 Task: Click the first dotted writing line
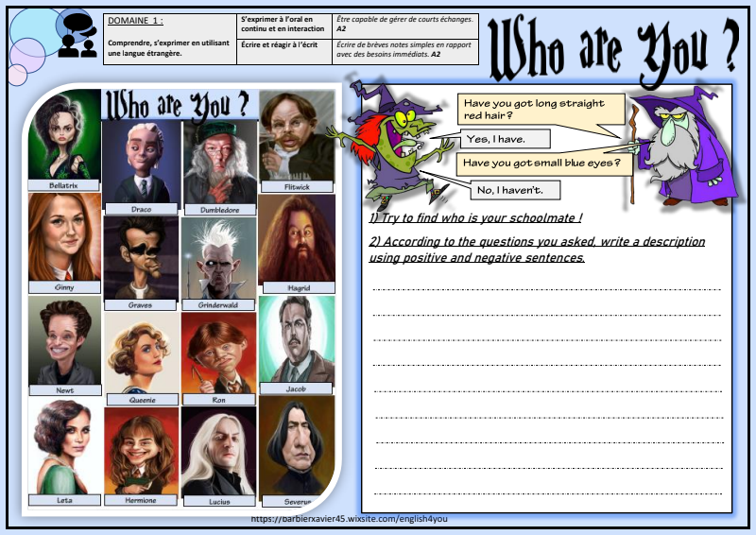[x=546, y=288]
